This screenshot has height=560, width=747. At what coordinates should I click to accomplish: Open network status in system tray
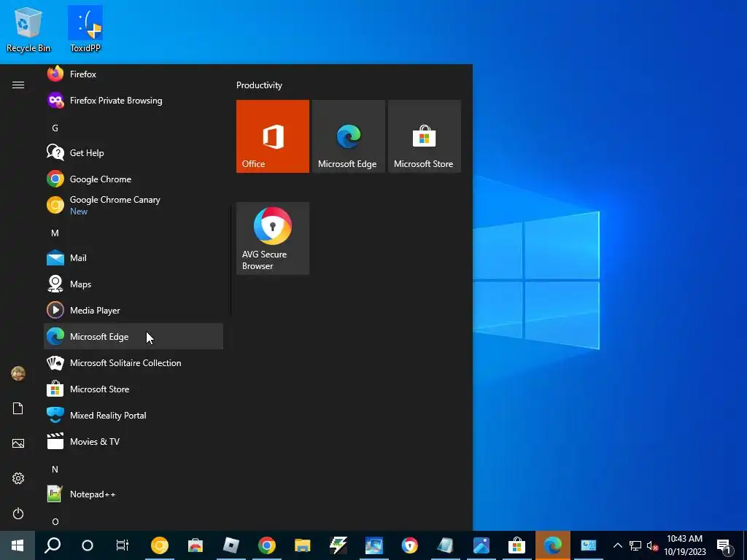[635, 545]
